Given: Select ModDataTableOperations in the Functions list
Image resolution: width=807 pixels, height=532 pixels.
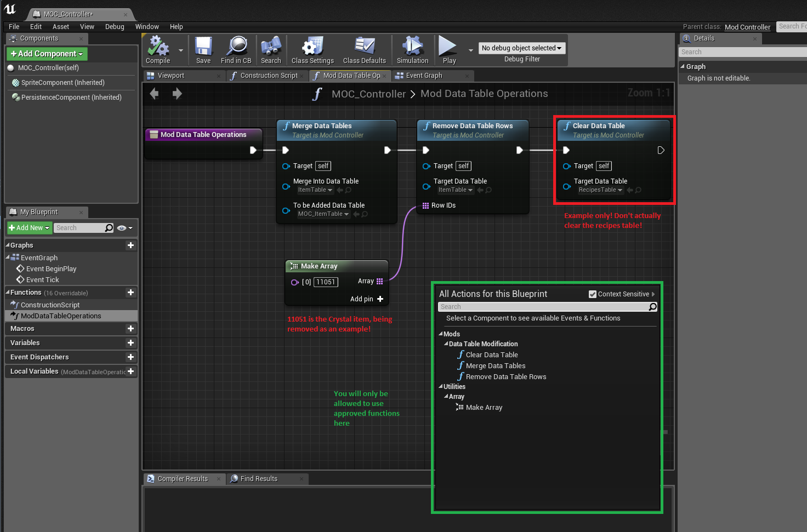Looking at the screenshot, I should (x=61, y=316).
